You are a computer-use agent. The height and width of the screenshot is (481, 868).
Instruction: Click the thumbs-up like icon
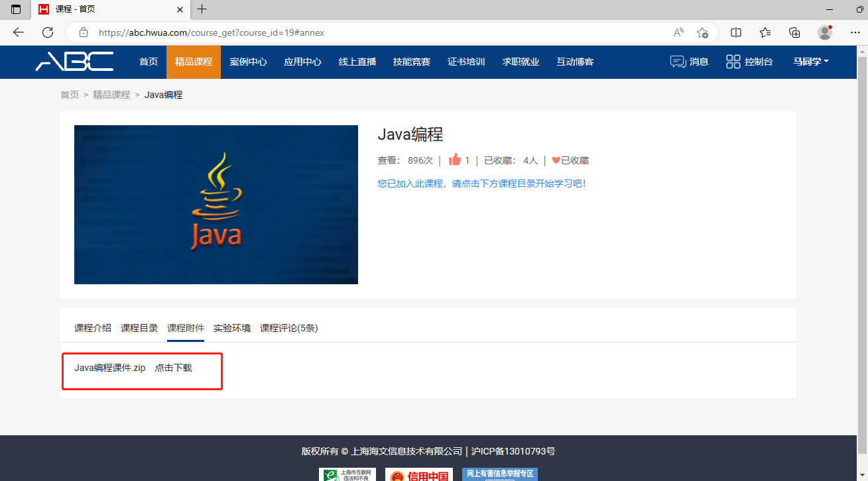tap(454, 159)
